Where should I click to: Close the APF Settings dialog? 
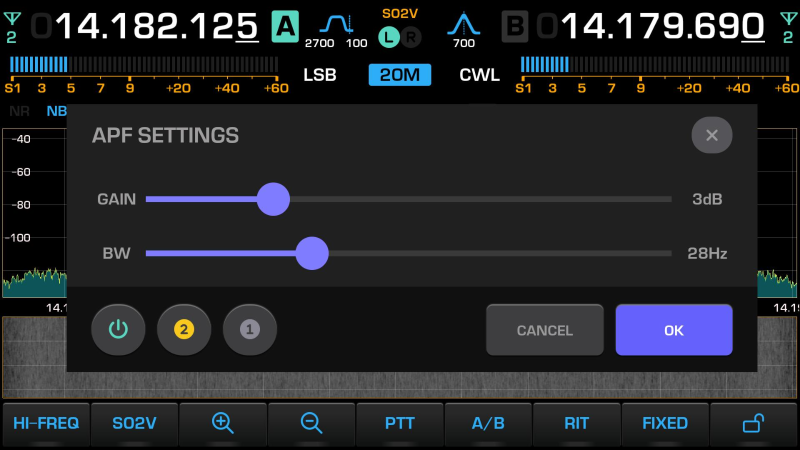pos(711,135)
